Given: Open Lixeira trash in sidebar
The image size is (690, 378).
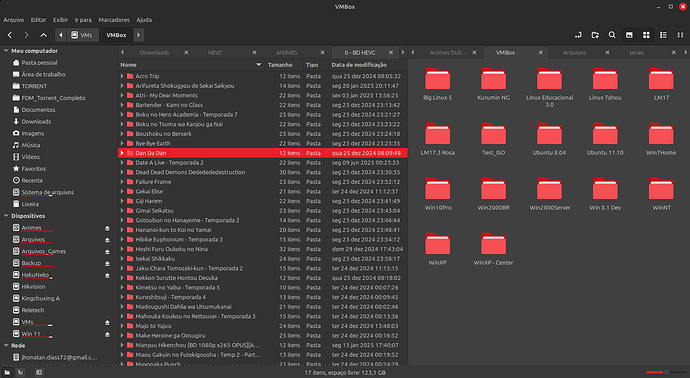Looking at the screenshot, I should (x=30, y=204).
